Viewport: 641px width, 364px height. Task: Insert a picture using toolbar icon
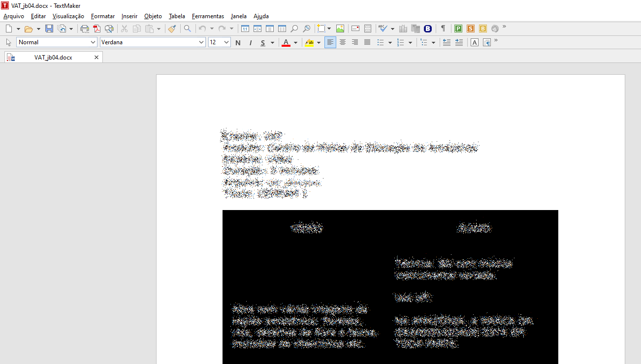(340, 29)
